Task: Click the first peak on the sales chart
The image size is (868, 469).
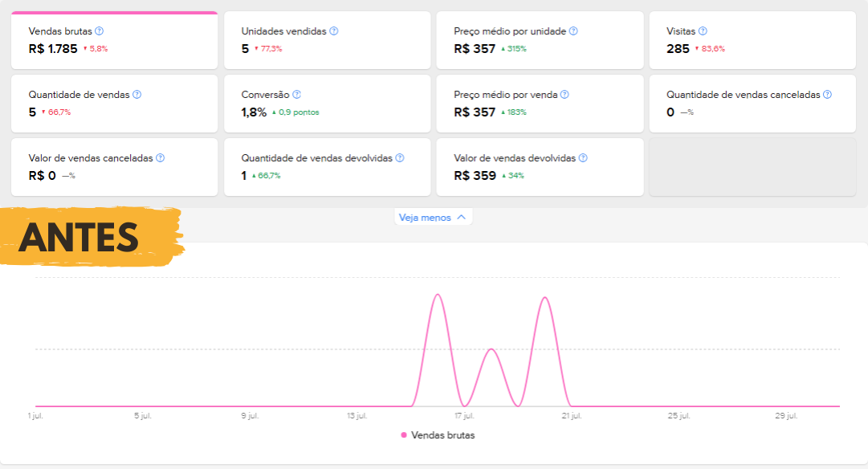Action: 438,295
